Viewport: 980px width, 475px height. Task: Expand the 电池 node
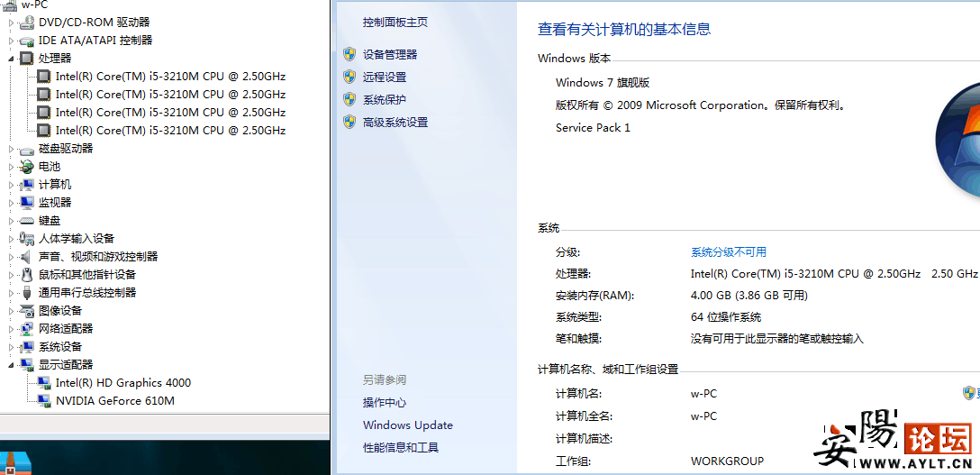[x=11, y=167]
